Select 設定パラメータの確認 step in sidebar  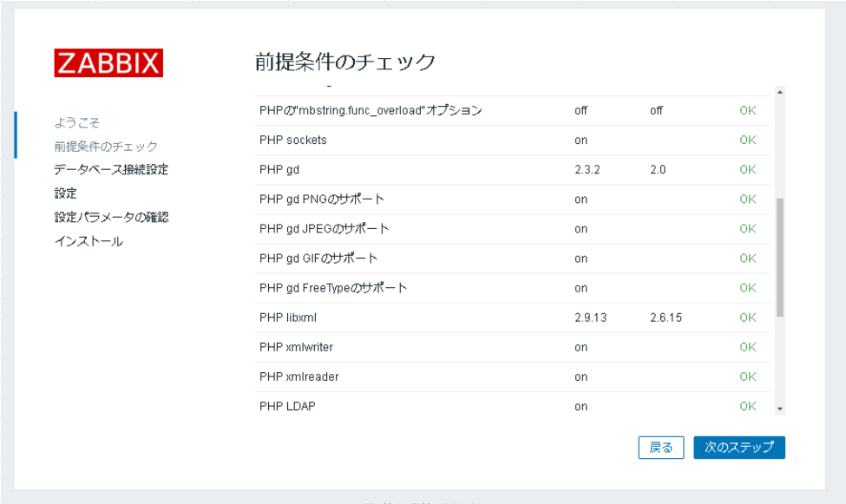pyautogui.click(x=112, y=217)
